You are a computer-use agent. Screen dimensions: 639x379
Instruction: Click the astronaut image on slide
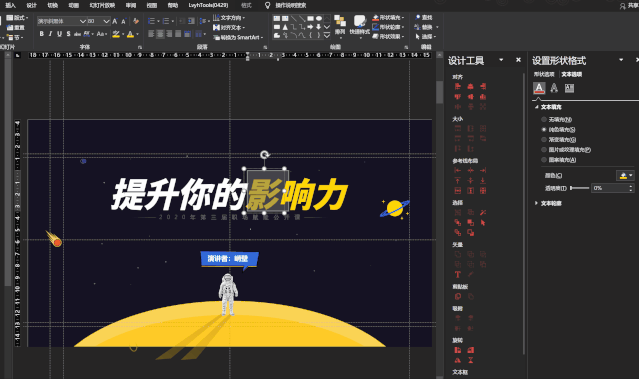click(228, 294)
